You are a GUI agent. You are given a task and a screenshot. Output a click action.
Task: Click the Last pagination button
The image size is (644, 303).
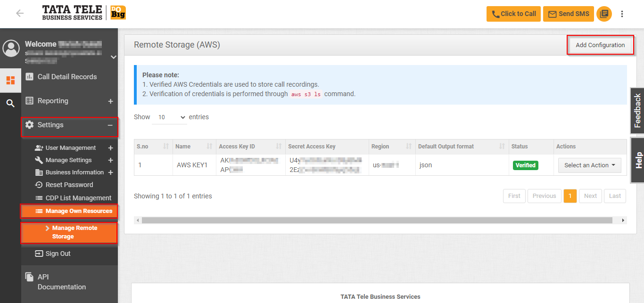[x=615, y=196]
